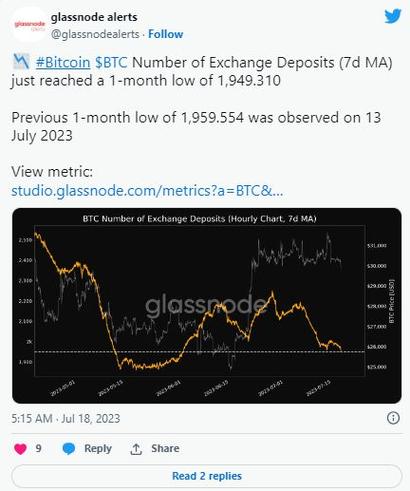Like the tweet with the heart icon
410x491 pixels.
20,449
